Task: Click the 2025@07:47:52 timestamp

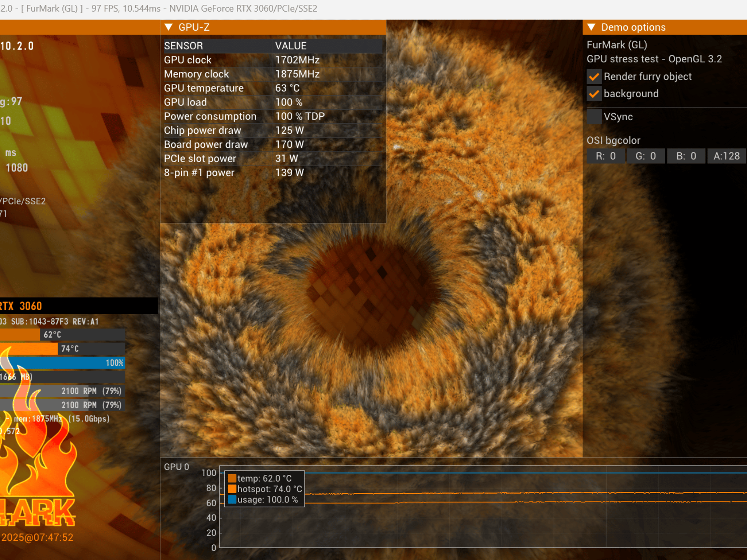Action: [37, 538]
